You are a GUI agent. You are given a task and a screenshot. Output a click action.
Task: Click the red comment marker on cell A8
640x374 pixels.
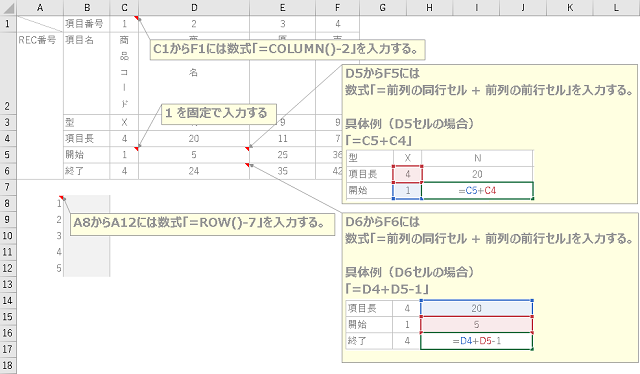click(x=61, y=197)
